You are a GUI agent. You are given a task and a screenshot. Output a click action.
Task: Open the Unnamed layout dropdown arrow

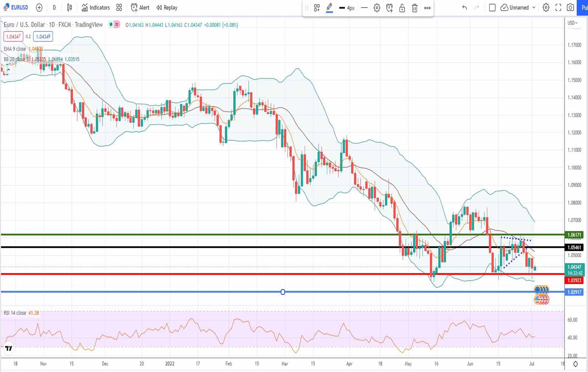534,8
